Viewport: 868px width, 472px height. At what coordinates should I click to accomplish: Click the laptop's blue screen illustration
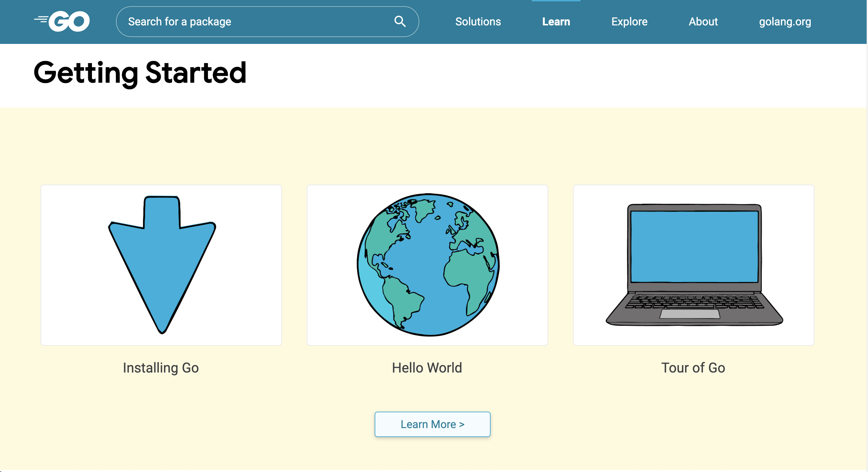point(694,247)
